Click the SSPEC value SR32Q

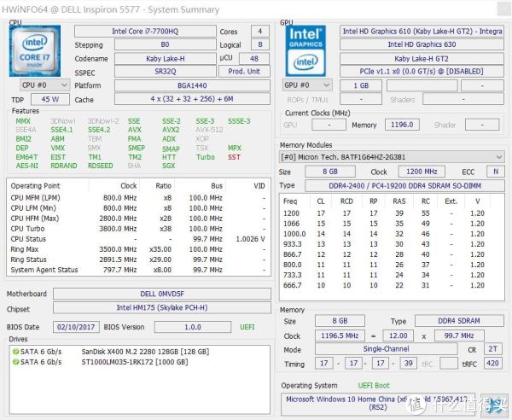coord(165,72)
